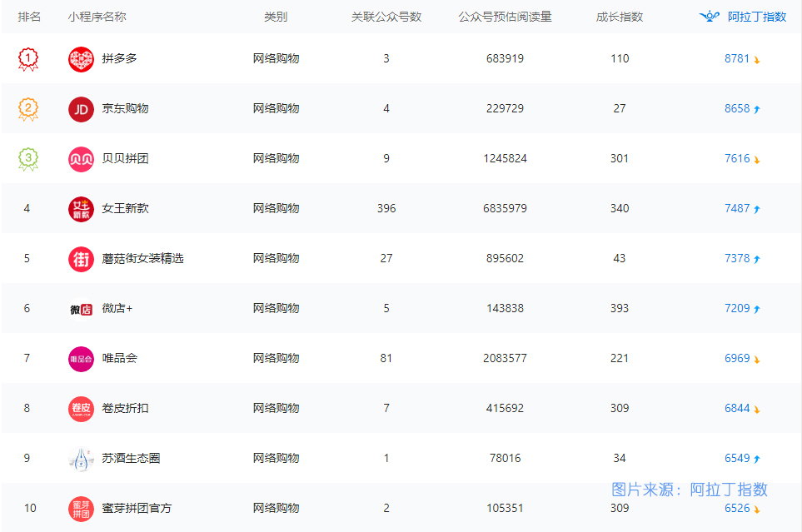Select the 唯品会 app name
Image resolution: width=802 pixels, height=532 pixels.
(x=119, y=358)
